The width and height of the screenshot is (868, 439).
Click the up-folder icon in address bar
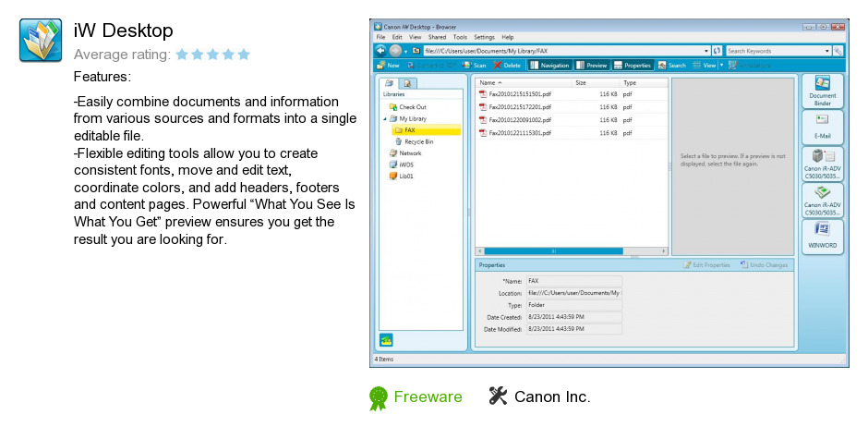(x=416, y=51)
